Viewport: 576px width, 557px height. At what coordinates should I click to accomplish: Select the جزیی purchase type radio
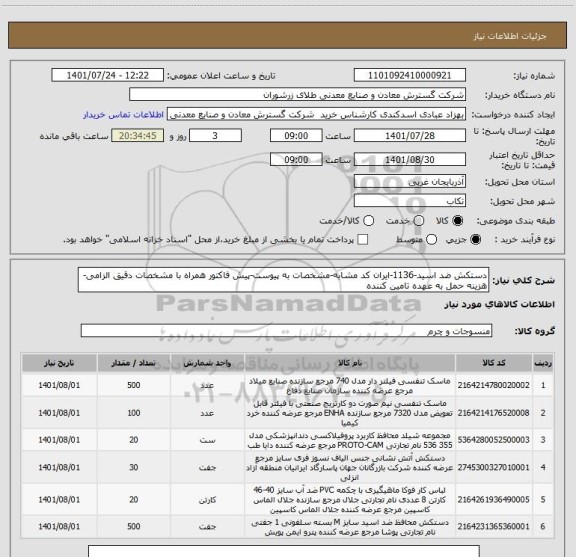[476, 240]
